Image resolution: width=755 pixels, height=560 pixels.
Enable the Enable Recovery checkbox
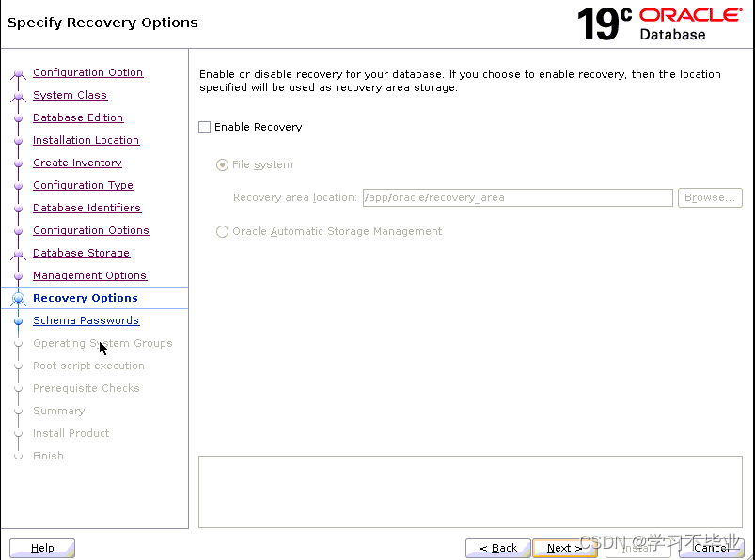click(x=204, y=127)
